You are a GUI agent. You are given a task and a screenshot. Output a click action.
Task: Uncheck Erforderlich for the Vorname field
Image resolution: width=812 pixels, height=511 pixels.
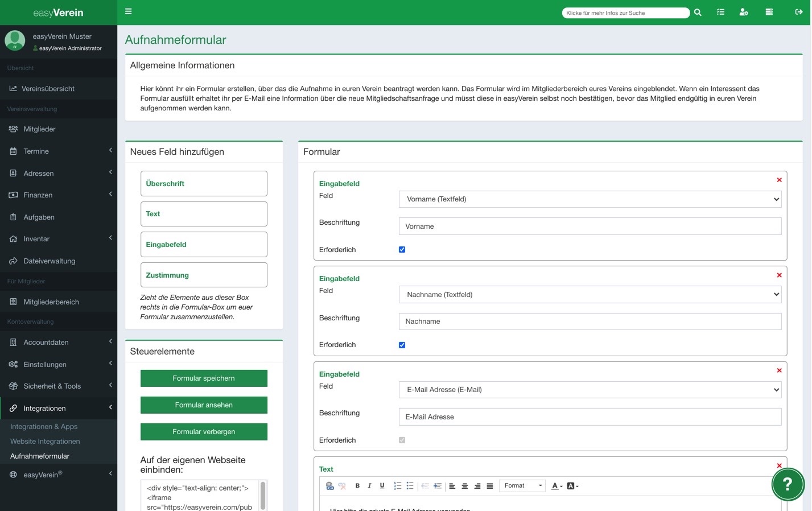(402, 250)
